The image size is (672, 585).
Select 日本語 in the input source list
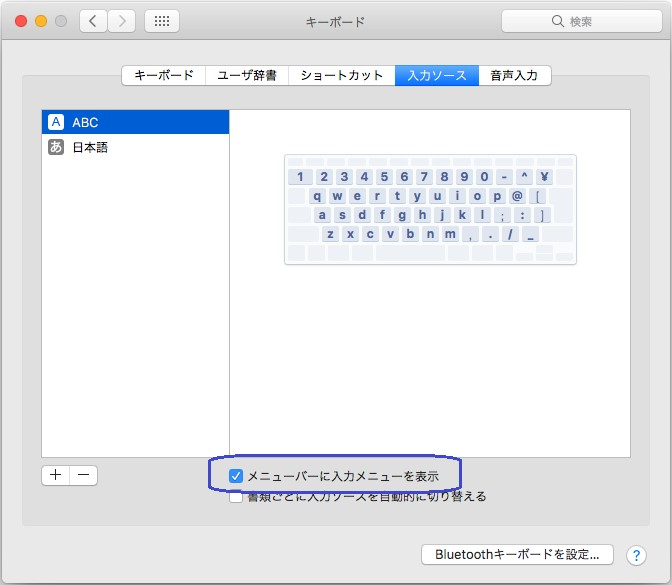90,147
